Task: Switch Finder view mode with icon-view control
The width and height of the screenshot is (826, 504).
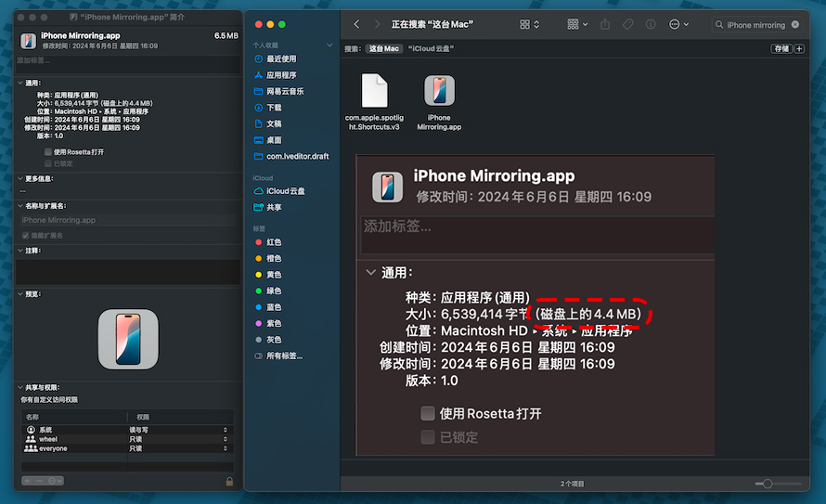Action: [529, 24]
